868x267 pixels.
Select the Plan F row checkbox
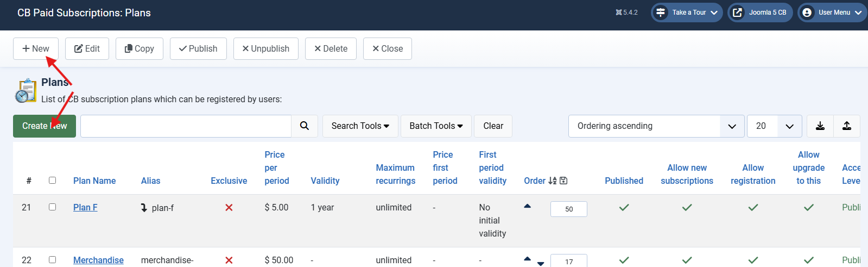[52, 207]
